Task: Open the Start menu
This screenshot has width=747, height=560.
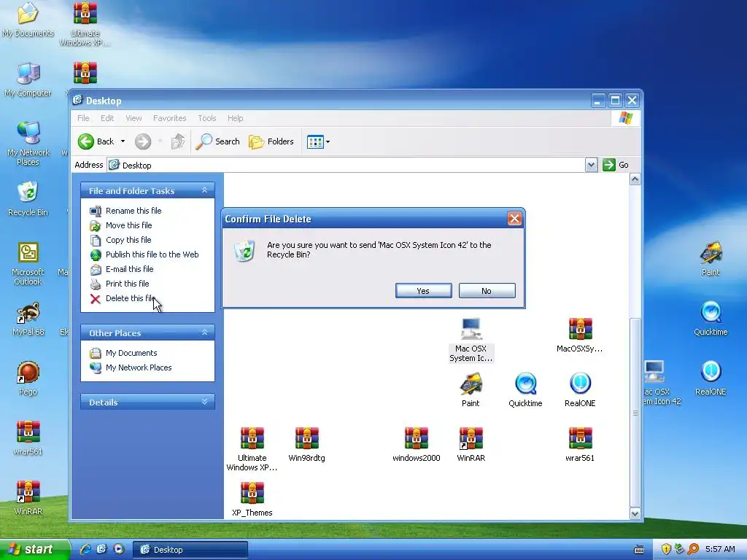Action: point(34,550)
